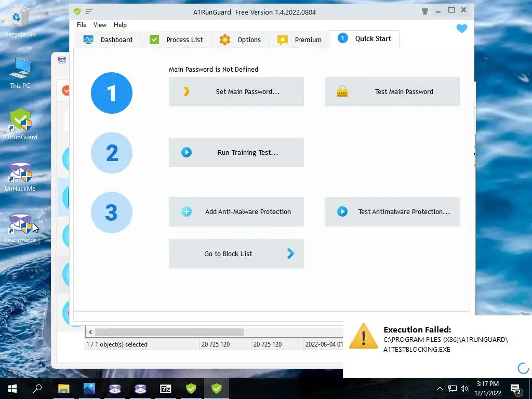The height and width of the screenshot is (399, 532).
Task: Switch to the Options tab
Action: point(240,39)
